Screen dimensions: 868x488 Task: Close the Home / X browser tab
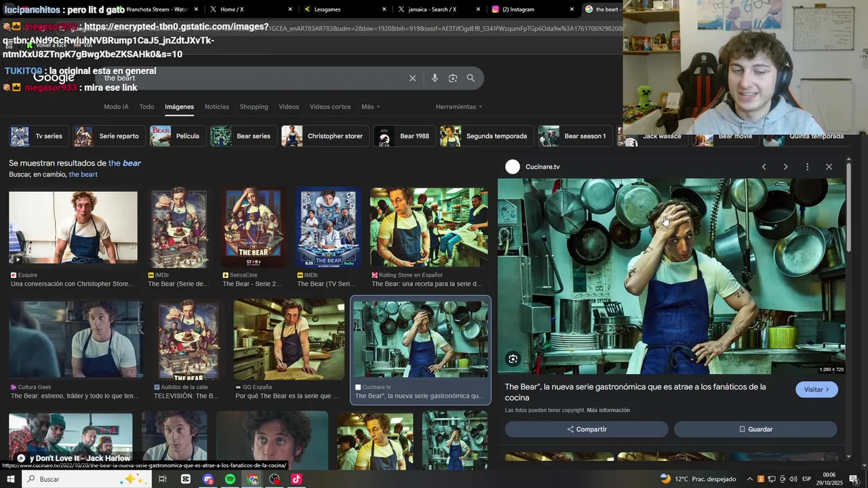[x=290, y=9]
